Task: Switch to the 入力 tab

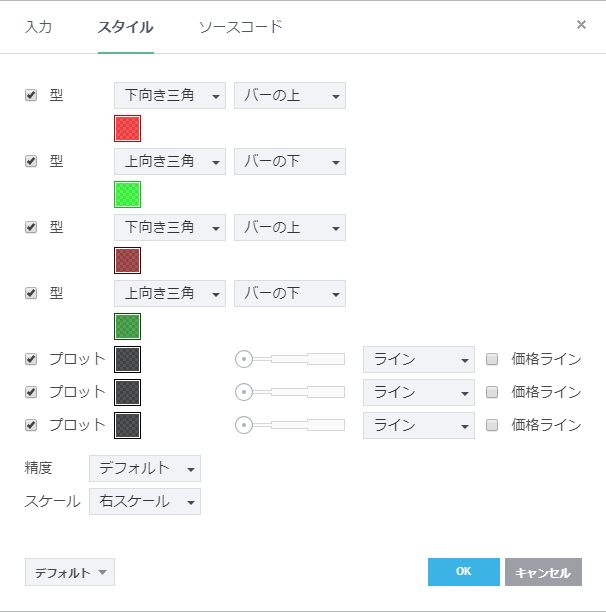Action: pyautogui.click(x=38, y=27)
